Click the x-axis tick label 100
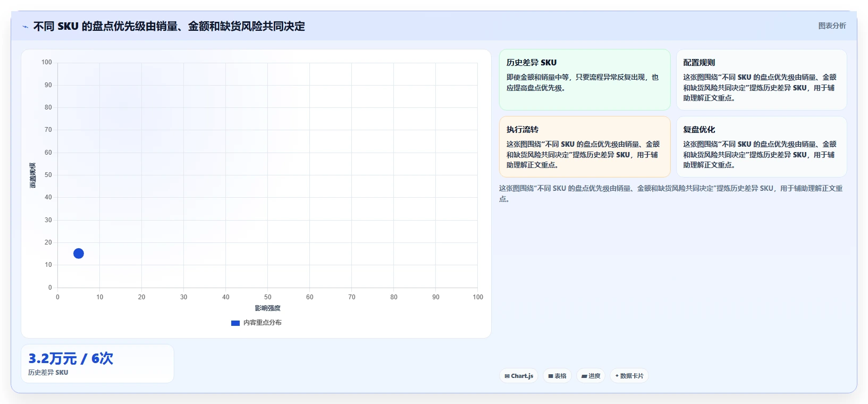Image resolution: width=868 pixels, height=404 pixels. pos(478,297)
